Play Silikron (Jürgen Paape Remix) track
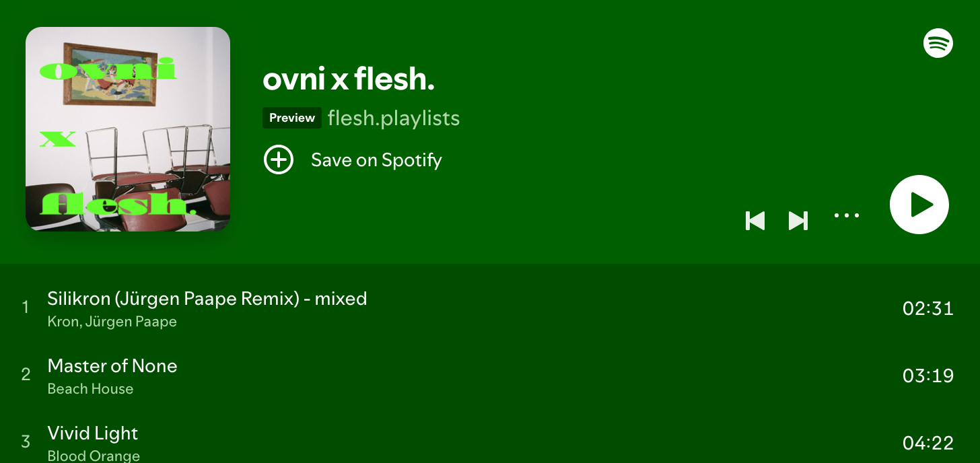This screenshot has width=980, height=463. tap(207, 298)
